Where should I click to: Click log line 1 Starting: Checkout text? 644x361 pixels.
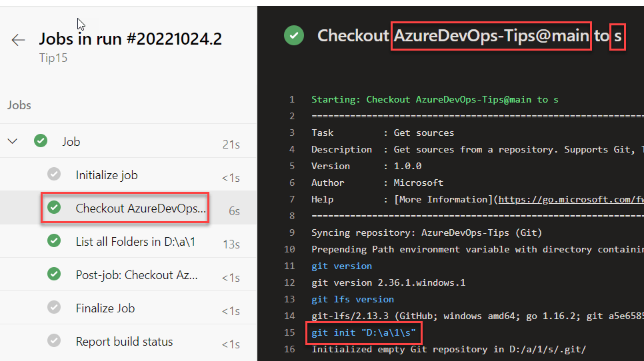(x=435, y=99)
